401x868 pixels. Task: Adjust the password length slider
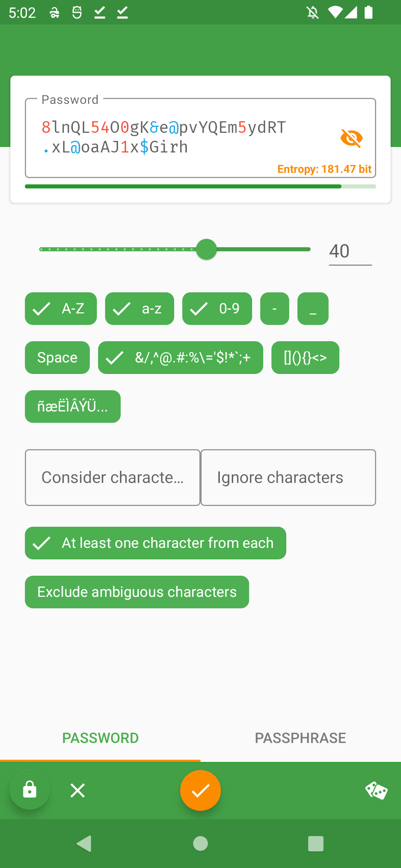[x=206, y=249]
